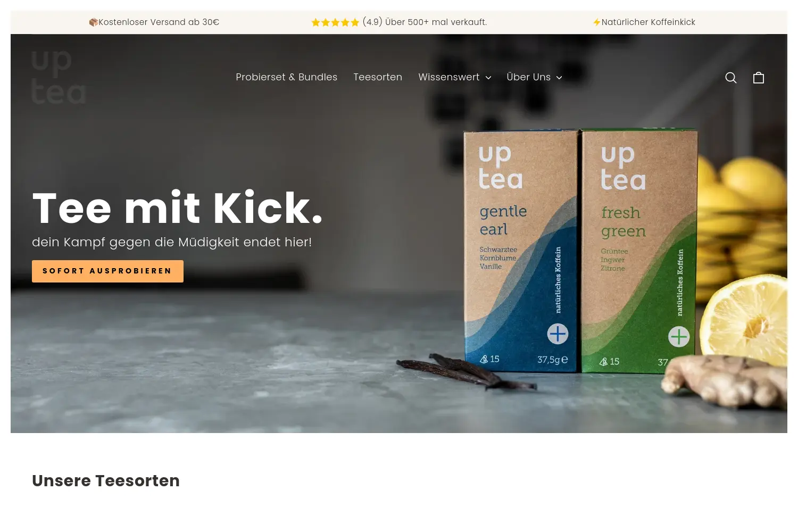This screenshot has width=798, height=532.
Task: Open the search magnifier icon
Action: click(x=731, y=78)
